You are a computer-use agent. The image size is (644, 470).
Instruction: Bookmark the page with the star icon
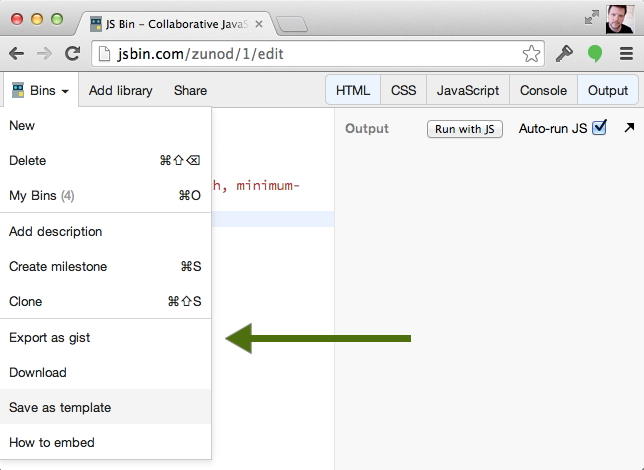pyautogui.click(x=531, y=54)
